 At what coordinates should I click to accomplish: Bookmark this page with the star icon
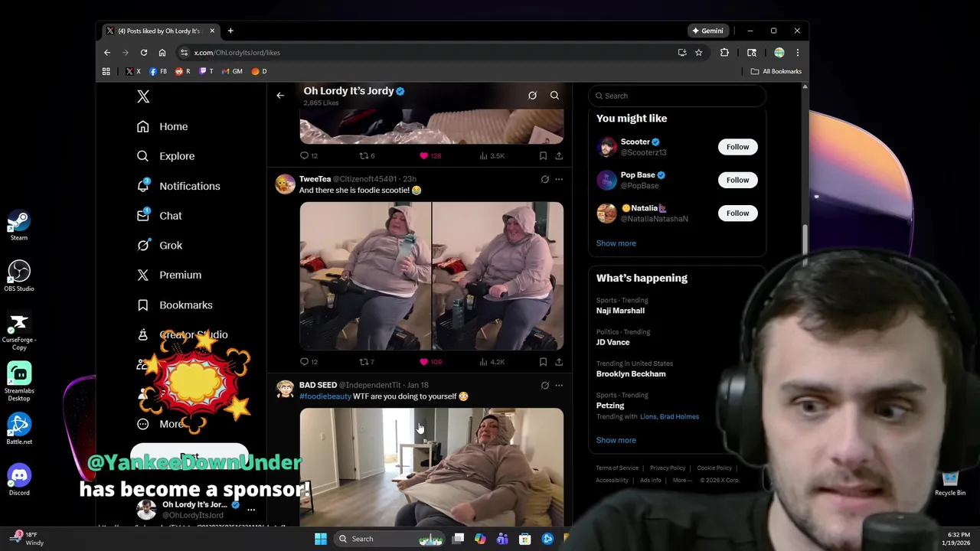coord(698,53)
